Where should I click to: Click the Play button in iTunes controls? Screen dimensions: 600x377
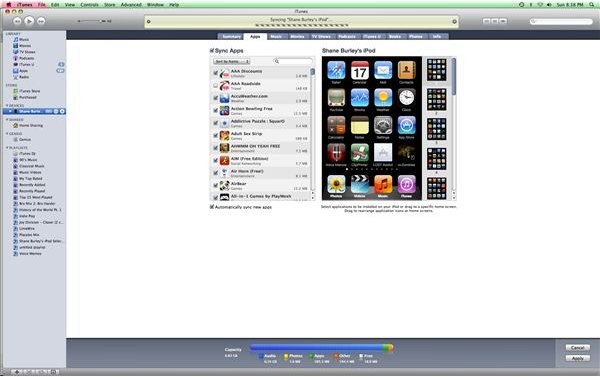click(x=29, y=21)
